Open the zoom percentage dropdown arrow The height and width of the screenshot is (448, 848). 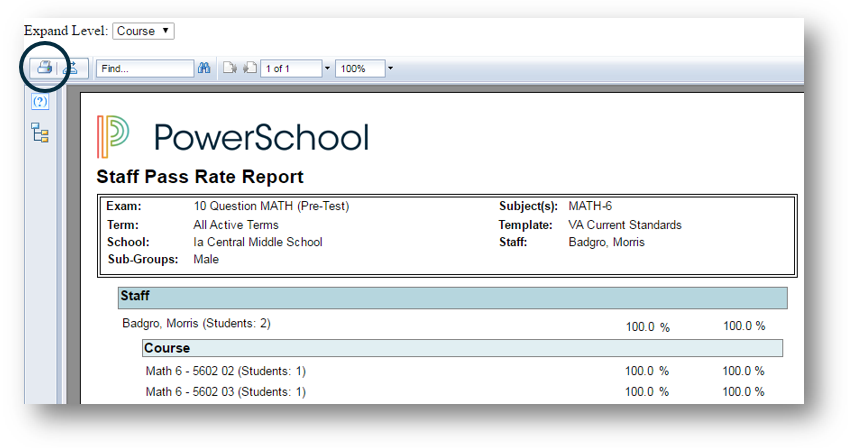click(x=390, y=69)
